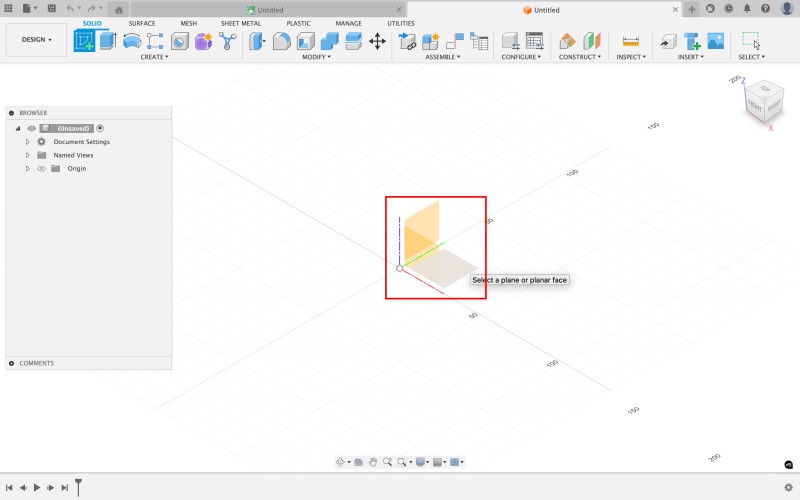Open the SELECT dropdown menu

(x=752, y=57)
